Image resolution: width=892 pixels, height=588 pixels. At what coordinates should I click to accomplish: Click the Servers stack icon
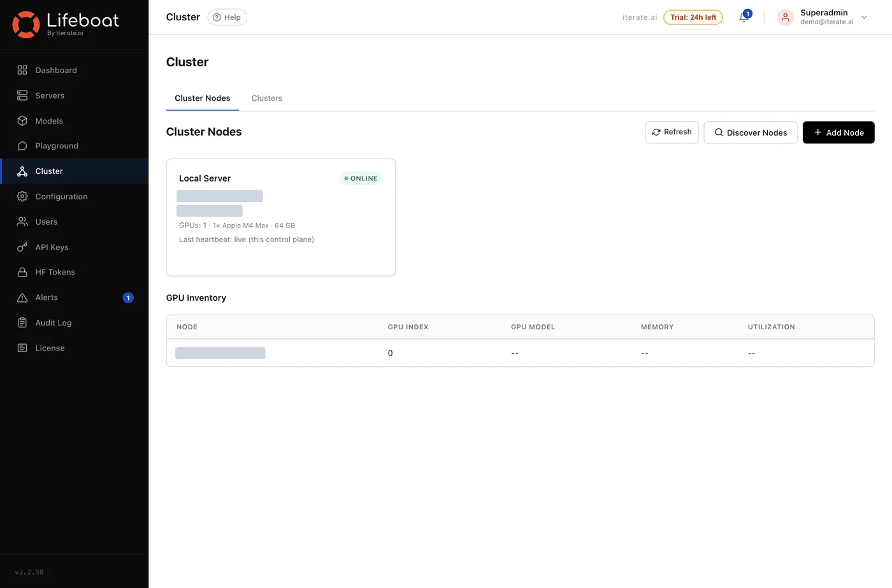(22, 96)
